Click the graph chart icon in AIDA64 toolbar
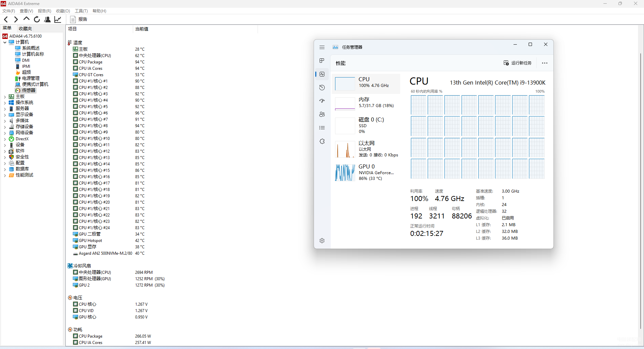 pyautogui.click(x=58, y=19)
